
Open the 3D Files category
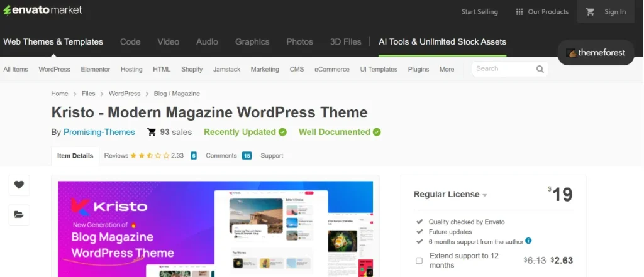345,42
